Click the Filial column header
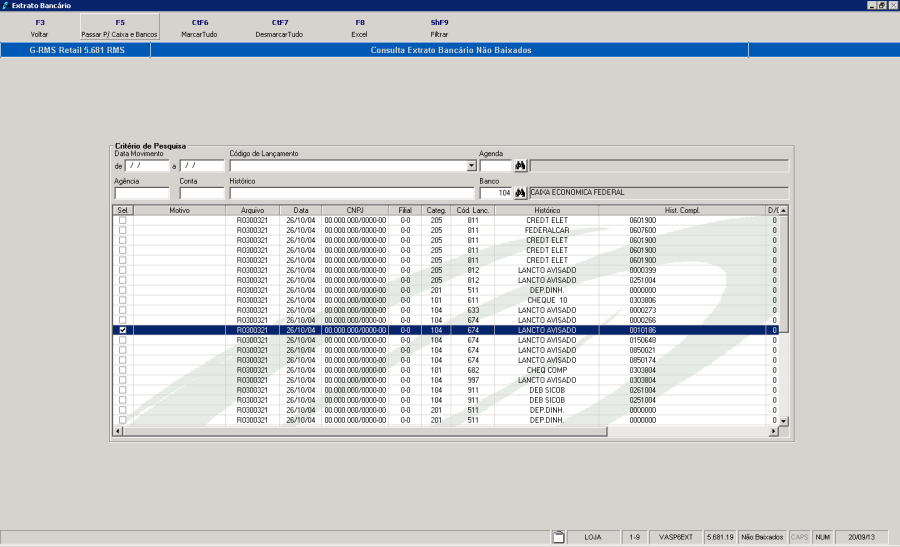This screenshot has height=547, width=900. click(405, 211)
